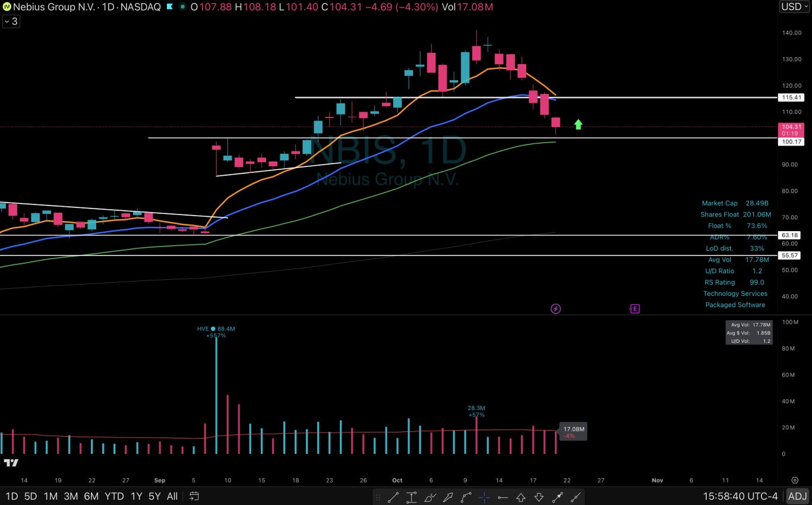Click the Technology Services sector text
The image size is (812, 505).
(735, 293)
